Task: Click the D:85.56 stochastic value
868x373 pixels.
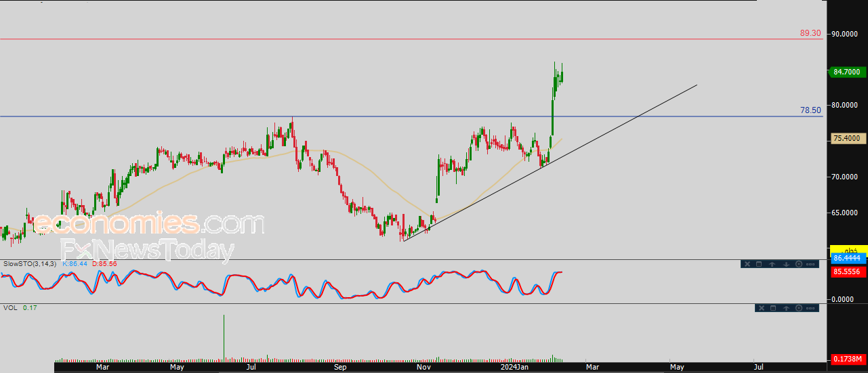Action: pos(106,263)
